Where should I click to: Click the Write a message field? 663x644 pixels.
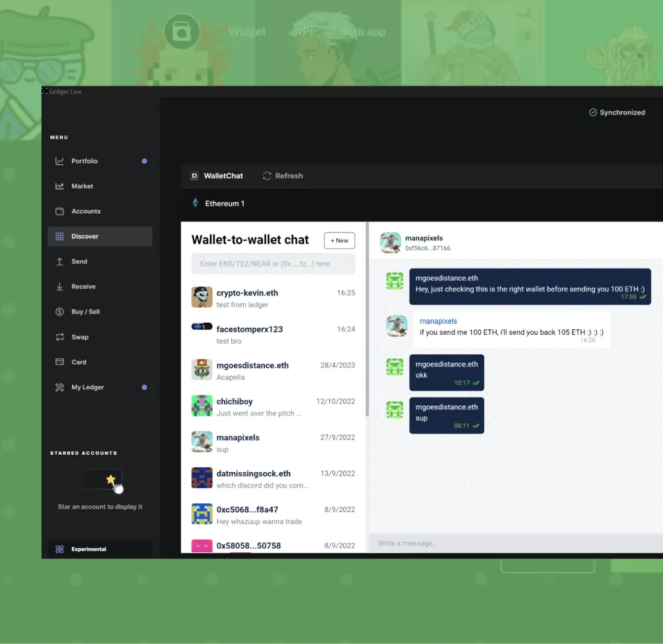pyautogui.click(x=517, y=543)
